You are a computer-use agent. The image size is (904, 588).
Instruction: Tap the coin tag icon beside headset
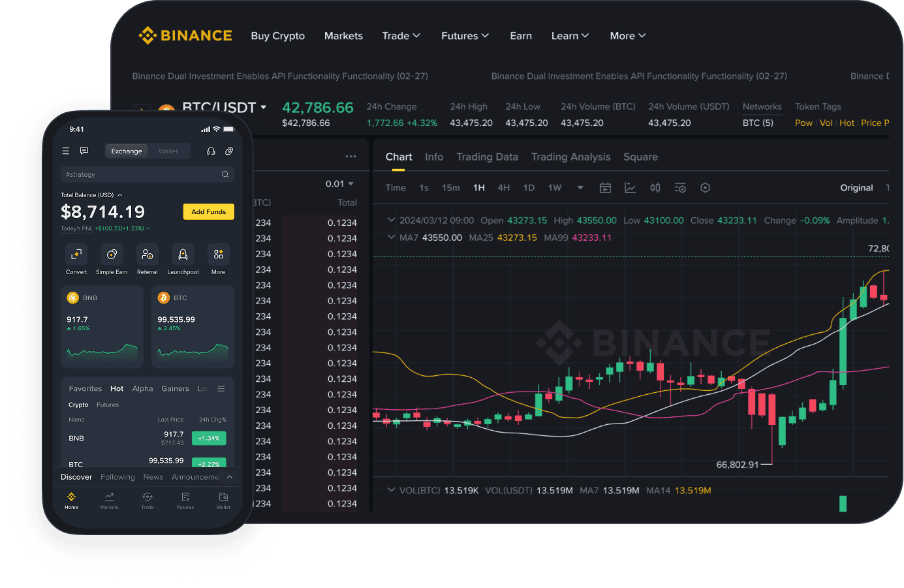[x=229, y=151]
